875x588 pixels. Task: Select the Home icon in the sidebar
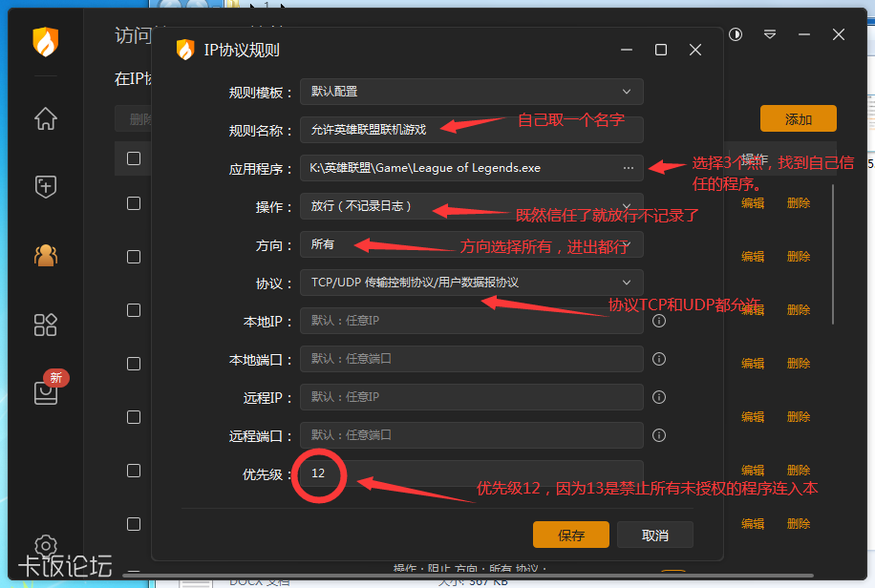[44, 118]
